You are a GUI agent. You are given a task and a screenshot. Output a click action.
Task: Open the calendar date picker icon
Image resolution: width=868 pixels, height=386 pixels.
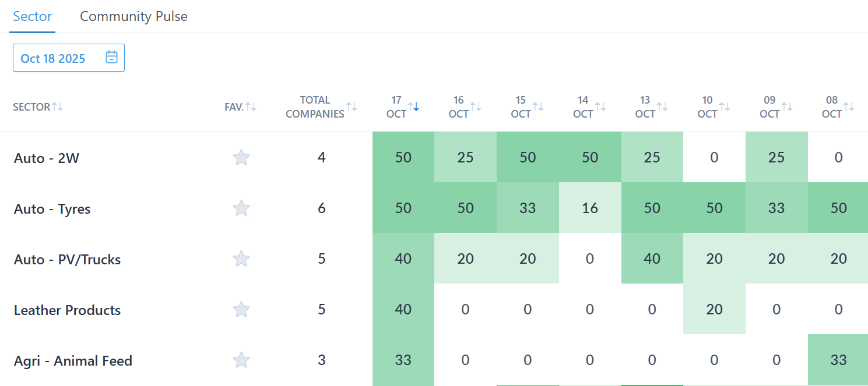click(x=111, y=57)
